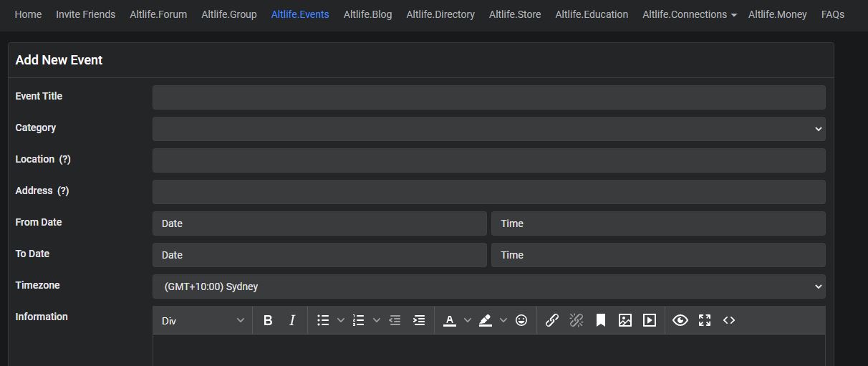The image size is (868, 366).
Task: Open the emoji picker
Action: tap(521, 321)
